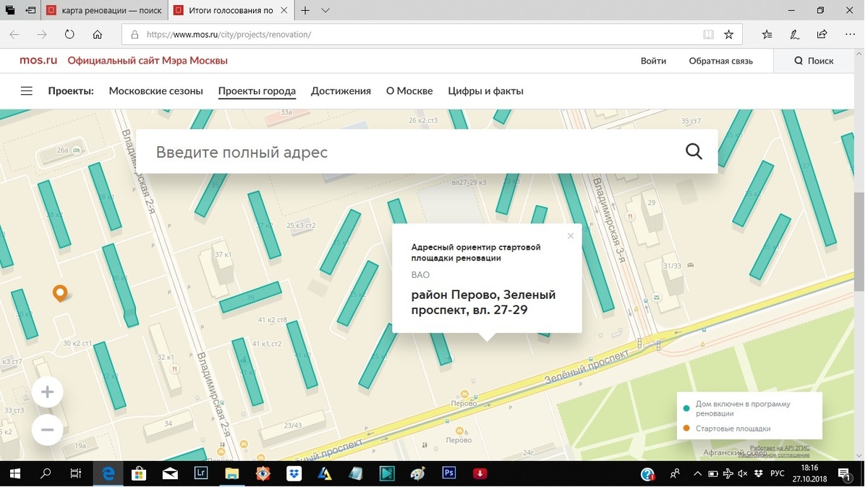Go to the browser home page icon
This screenshot has height=490, width=868.
pos(98,34)
